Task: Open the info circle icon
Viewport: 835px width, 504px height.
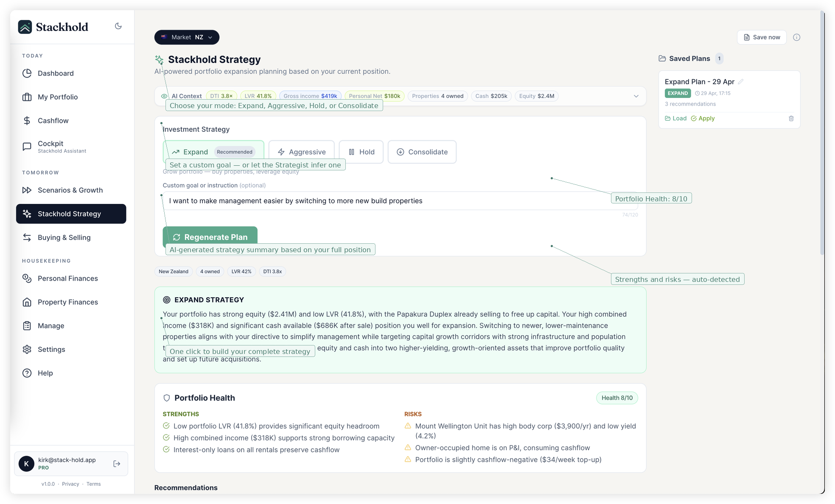Action: [797, 37]
